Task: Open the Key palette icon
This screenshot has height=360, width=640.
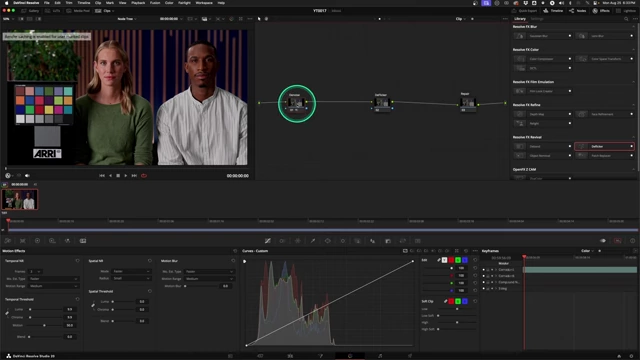Action: tap(388, 241)
